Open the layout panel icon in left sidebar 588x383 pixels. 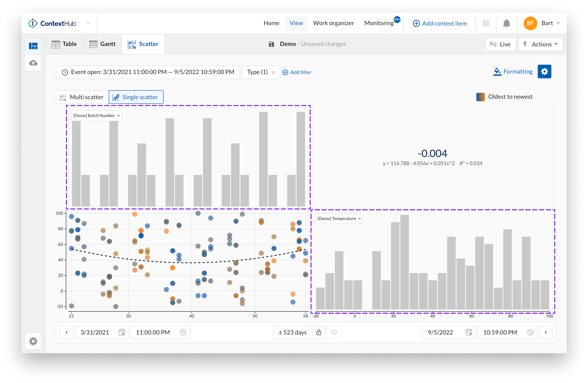33,46
